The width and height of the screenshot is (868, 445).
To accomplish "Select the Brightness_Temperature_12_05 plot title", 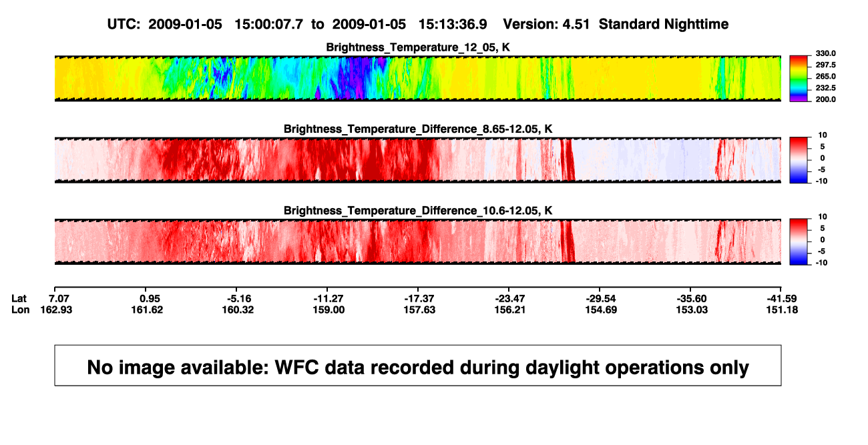I will (x=418, y=47).
